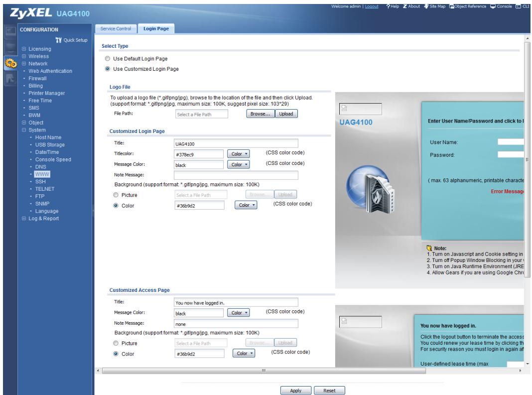
Task: Select Use Customized Login Page
Action: 108,69
